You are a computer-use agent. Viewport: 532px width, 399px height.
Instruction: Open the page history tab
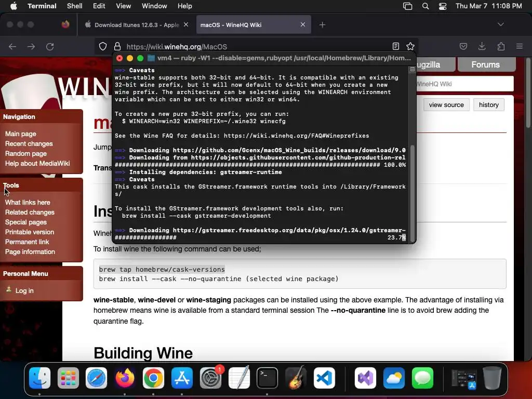pos(488,105)
